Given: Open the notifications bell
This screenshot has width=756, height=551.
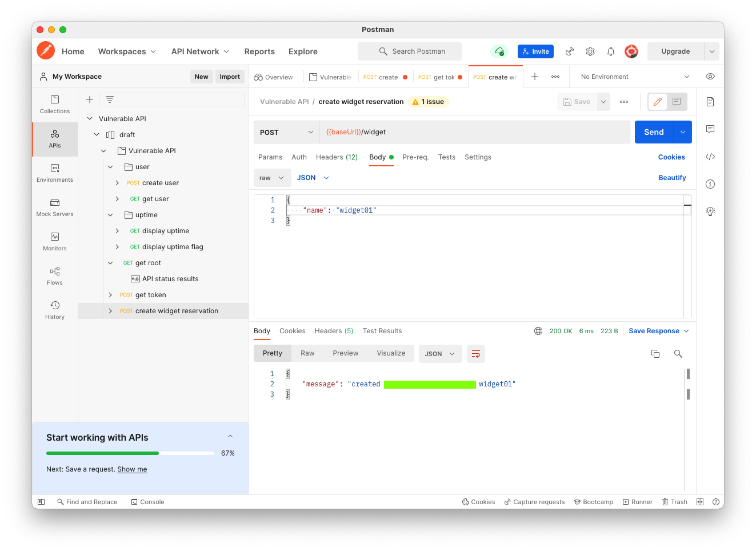Looking at the screenshot, I should click(x=611, y=51).
